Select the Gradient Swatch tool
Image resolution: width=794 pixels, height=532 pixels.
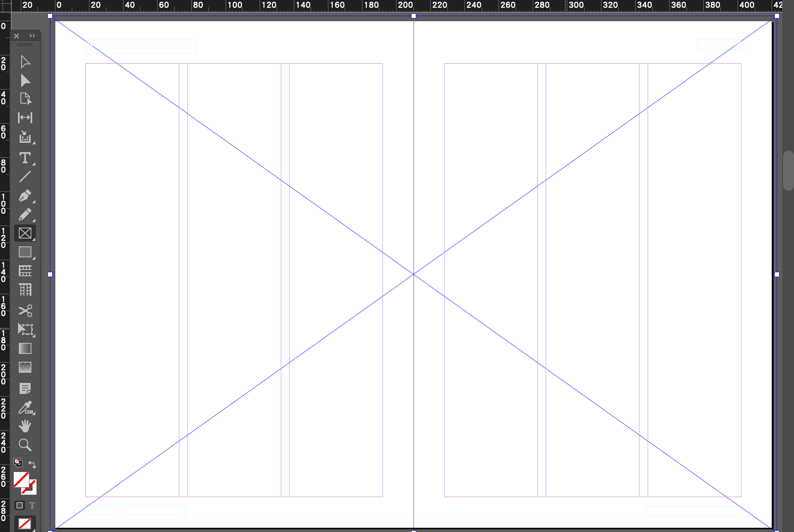[x=25, y=348]
